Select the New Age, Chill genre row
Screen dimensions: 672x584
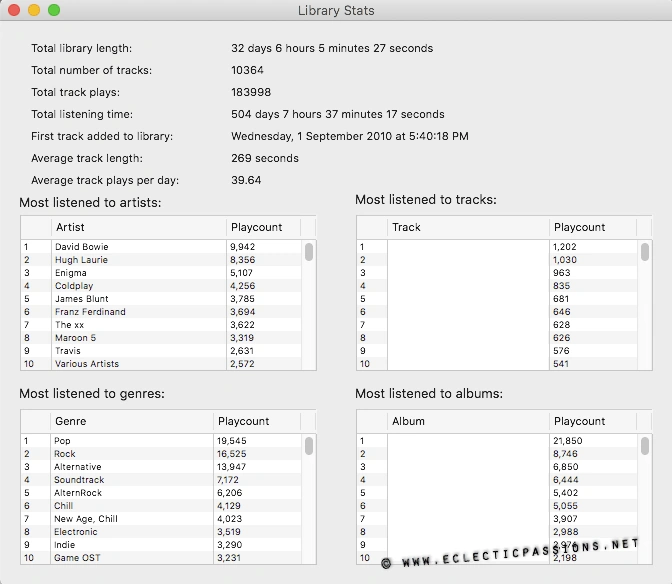tap(161, 519)
